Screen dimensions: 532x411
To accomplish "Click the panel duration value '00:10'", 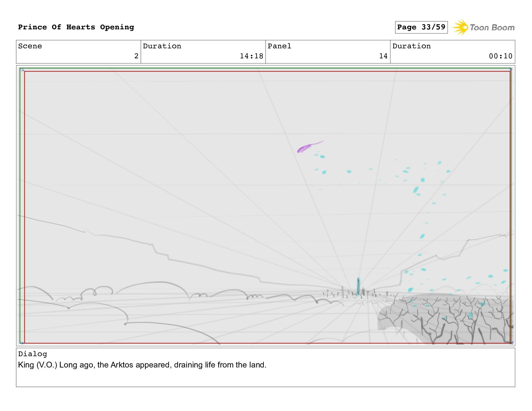I will [x=501, y=56].
